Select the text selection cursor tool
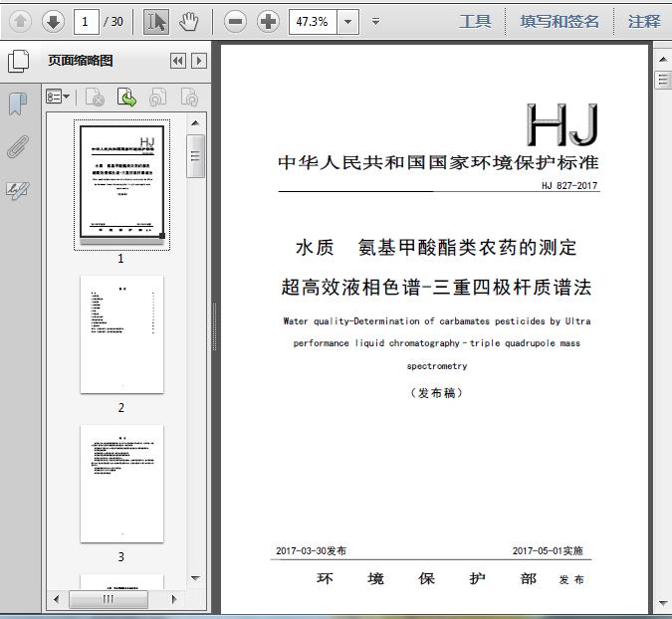This screenshot has height=619, width=672. point(155,21)
